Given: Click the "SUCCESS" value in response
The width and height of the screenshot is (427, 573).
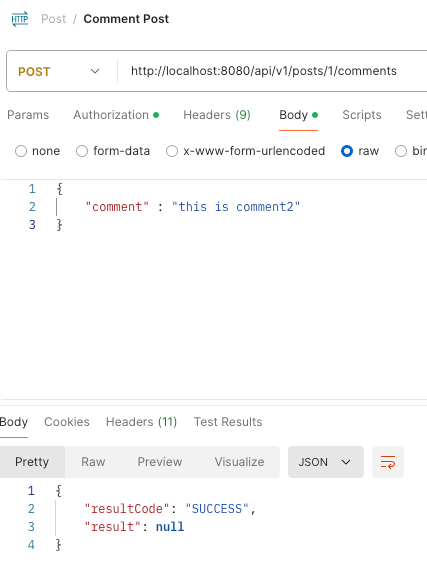Looking at the screenshot, I should pyautogui.click(x=217, y=509).
